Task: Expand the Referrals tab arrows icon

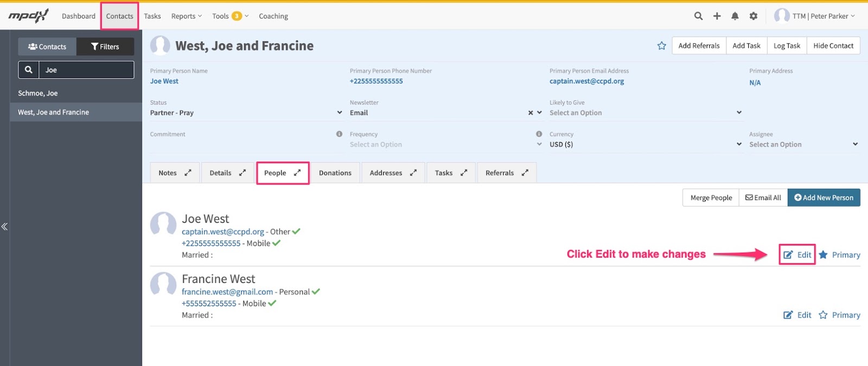Action: click(x=525, y=173)
